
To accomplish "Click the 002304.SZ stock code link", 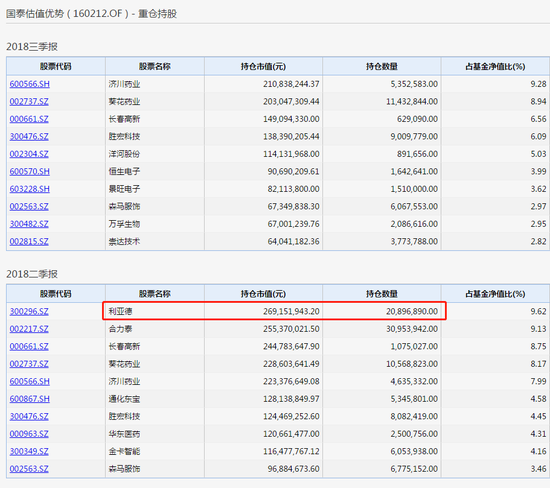I will tap(29, 154).
